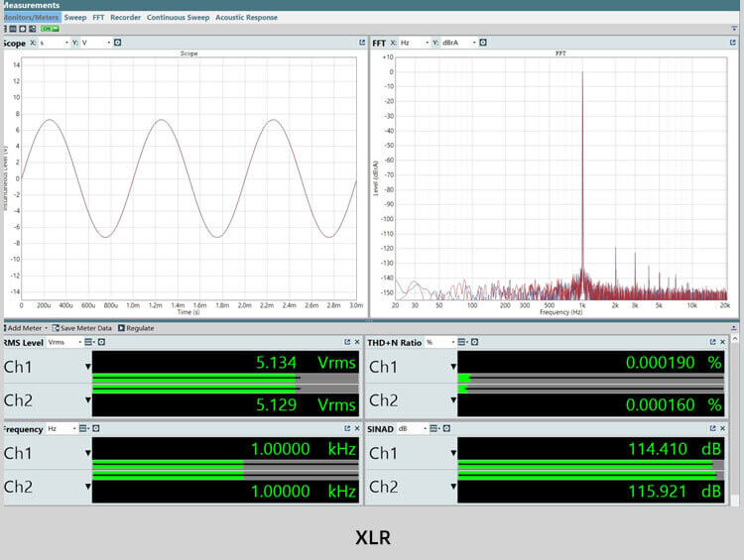744x560 pixels.
Task: Click the Save Meter Data button
Action: (x=83, y=328)
